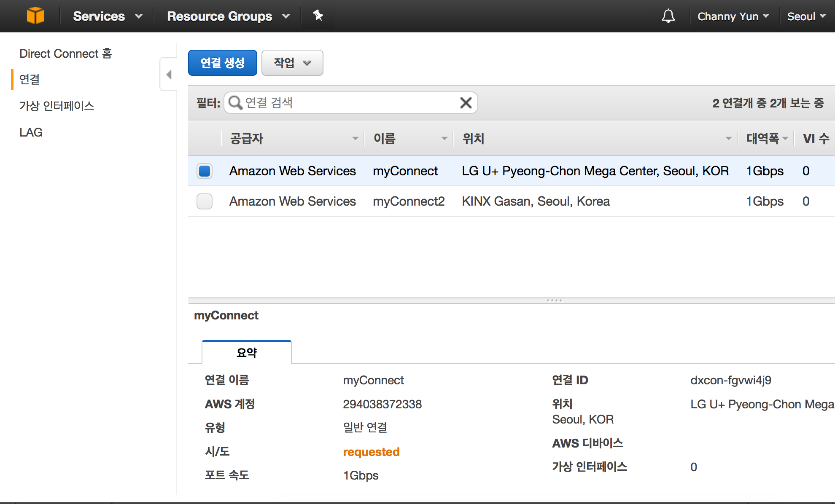The height and width of the screenshot is (504, 835).
Task: Open the Seoul region selector
Action: coord(806,16)
